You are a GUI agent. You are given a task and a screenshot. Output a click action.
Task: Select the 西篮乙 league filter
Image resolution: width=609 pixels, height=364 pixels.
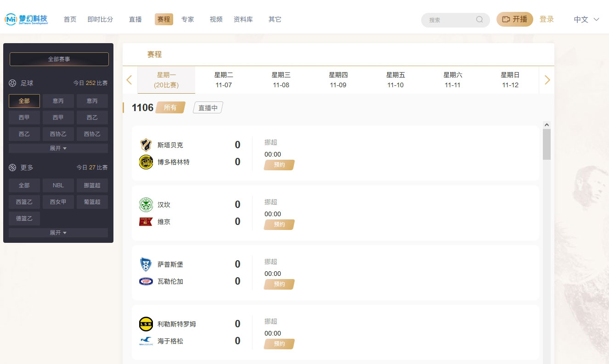(24, 202)
